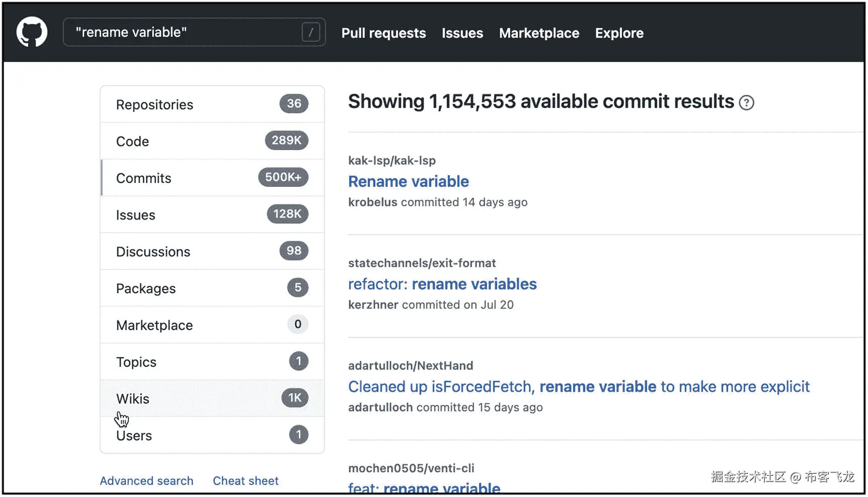Open Pull requests in top navigation
This screenshot has width=868, height=497.
coord(383,33)
